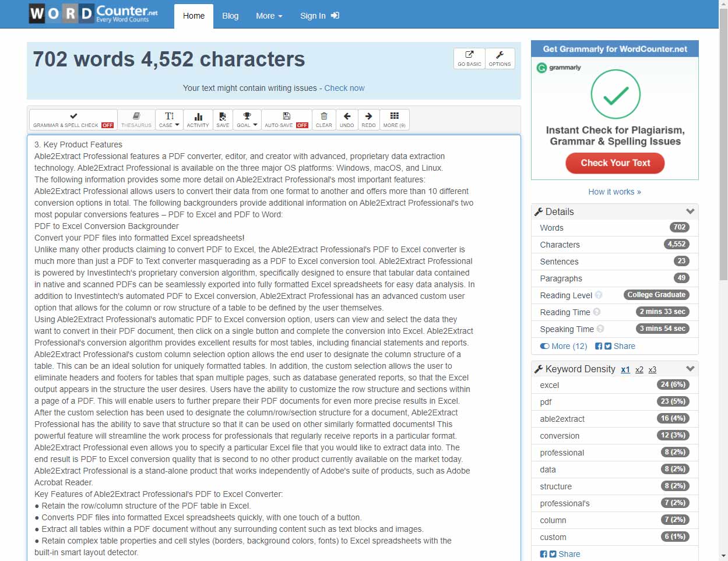Toggle the Auto-Save option
The image size is (728, 561).
287,119
